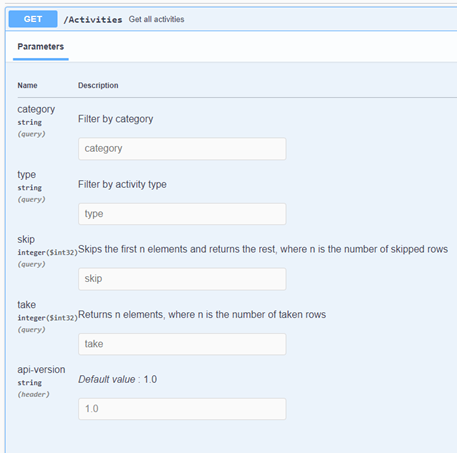Click the 'Get all activities' summary text
Screen dimensions: 457x453
pos(156,19)
